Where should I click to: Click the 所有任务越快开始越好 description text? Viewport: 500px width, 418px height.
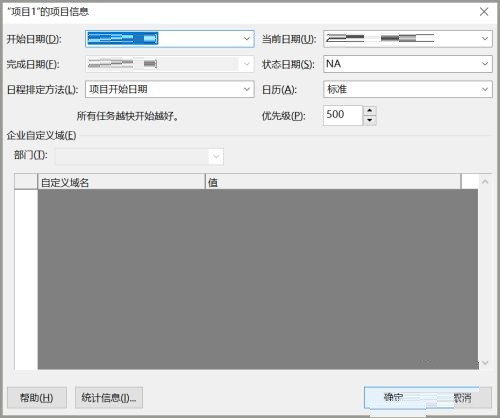click(x=128, y=116)
